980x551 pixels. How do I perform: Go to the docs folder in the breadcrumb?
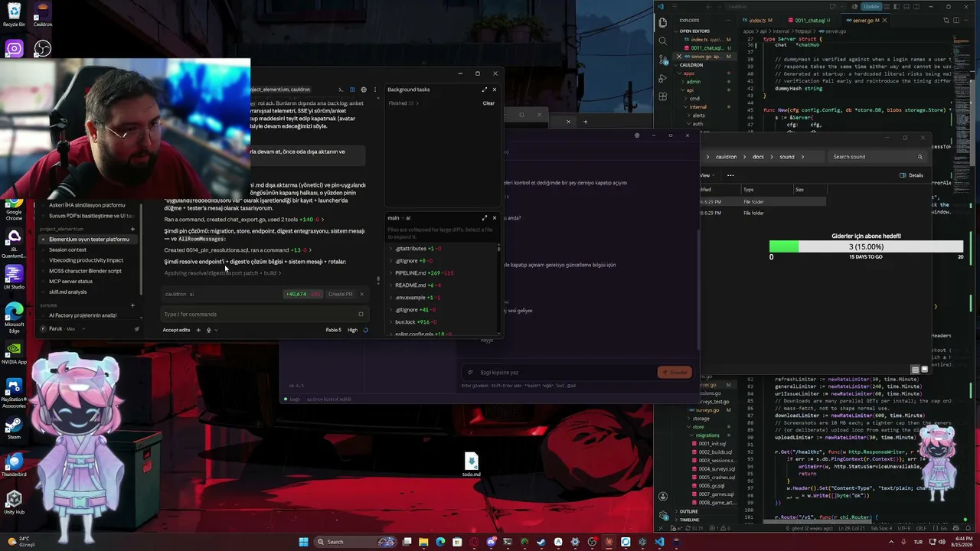coord(758,157)
